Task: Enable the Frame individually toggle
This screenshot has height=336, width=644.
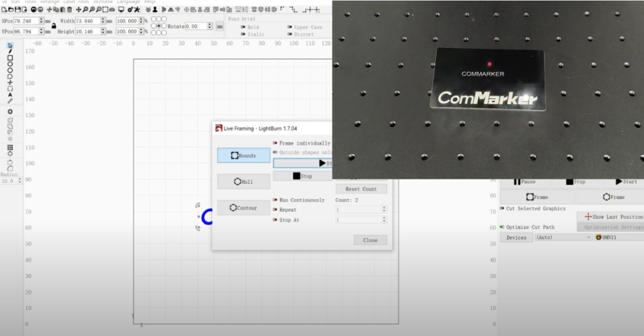Action: click(275, 143)
